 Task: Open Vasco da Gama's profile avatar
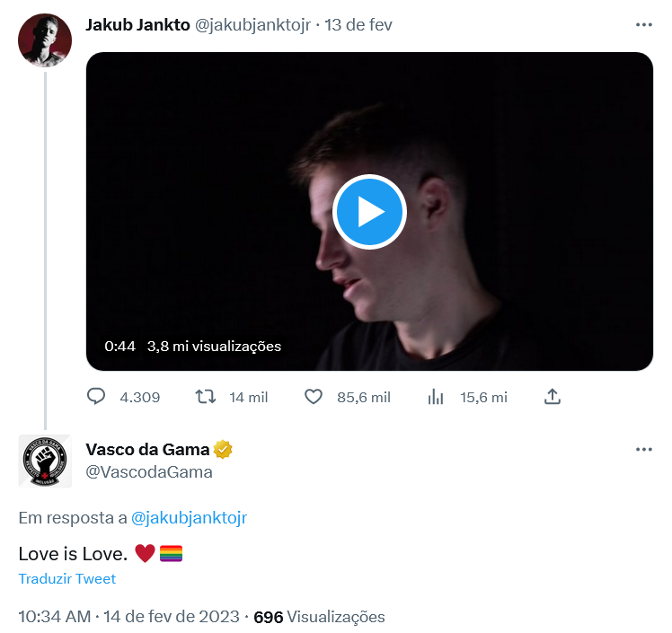tap(45, 462)
